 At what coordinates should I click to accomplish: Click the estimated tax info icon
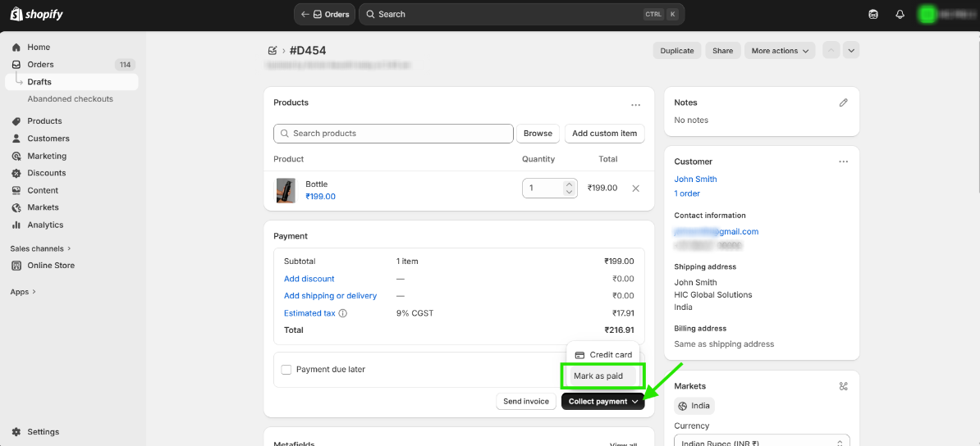343,313
